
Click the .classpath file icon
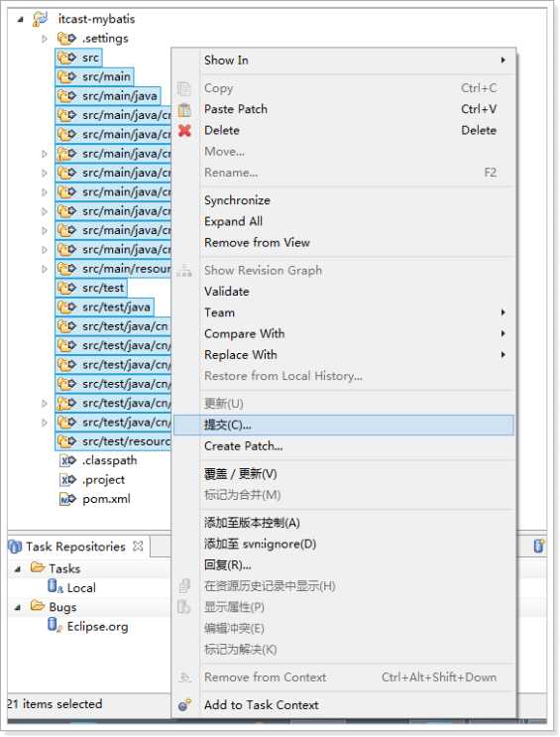click(67, 460)
